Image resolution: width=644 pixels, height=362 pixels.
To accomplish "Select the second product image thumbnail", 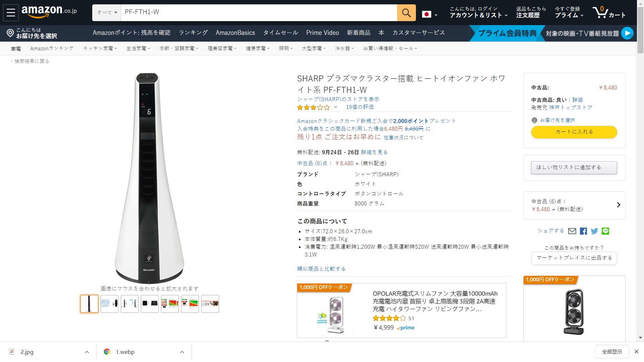I will tap(109, 304).
